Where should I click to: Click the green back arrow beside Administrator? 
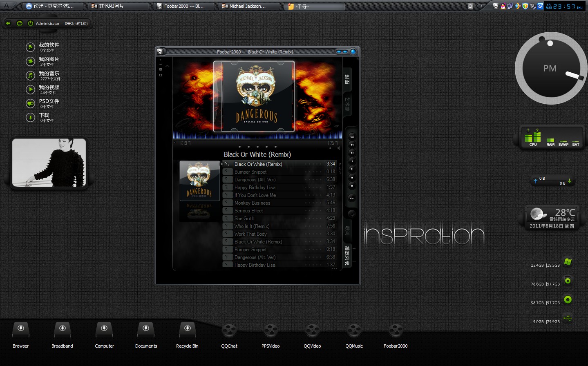pyautogui.click(x=8, y=23)
